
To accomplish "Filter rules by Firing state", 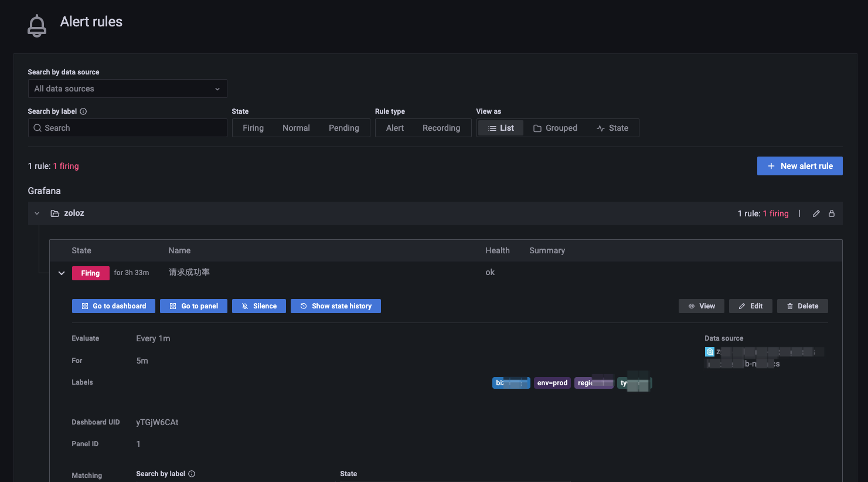I will point(253,128).
